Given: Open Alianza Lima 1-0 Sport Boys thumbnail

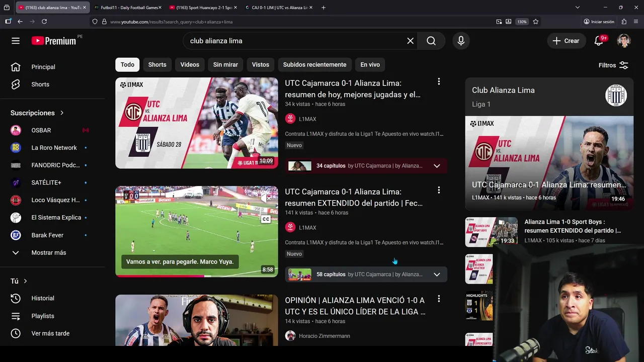Looking at the screenshot, I should 492,232.
